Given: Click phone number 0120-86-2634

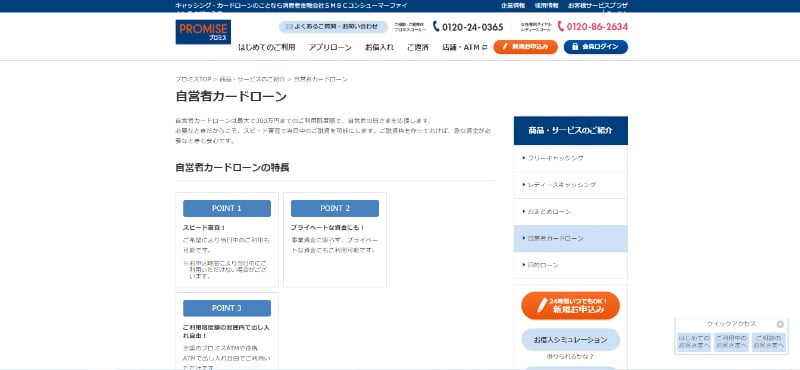Looking at the screenshot, I should (x=597, y=27).
